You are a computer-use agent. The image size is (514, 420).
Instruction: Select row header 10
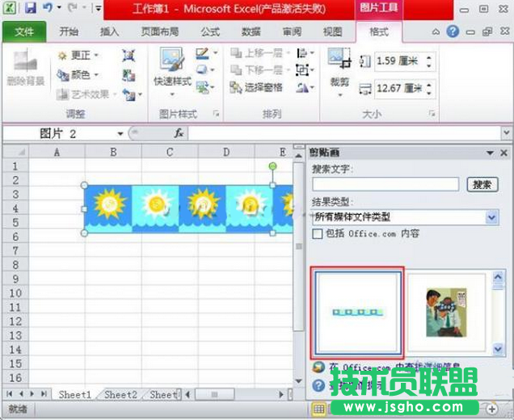15,292
